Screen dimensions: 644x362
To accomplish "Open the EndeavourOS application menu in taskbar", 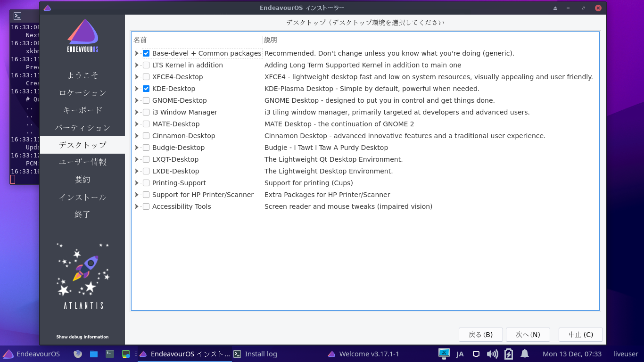I will pos(31,354).
